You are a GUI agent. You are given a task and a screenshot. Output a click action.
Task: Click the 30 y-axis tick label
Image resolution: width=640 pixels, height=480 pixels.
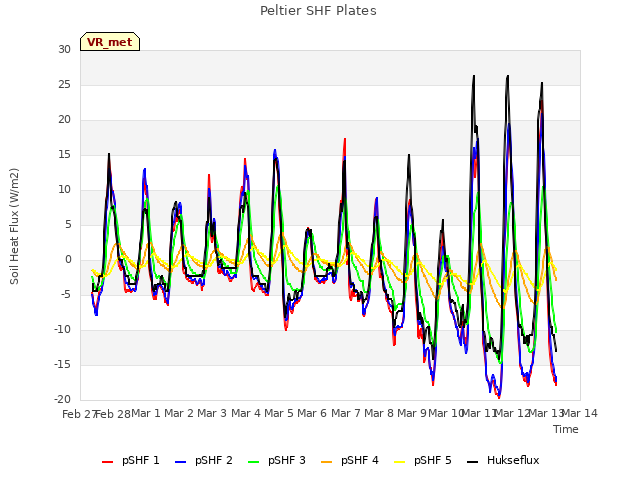click(x=64, y=49)
